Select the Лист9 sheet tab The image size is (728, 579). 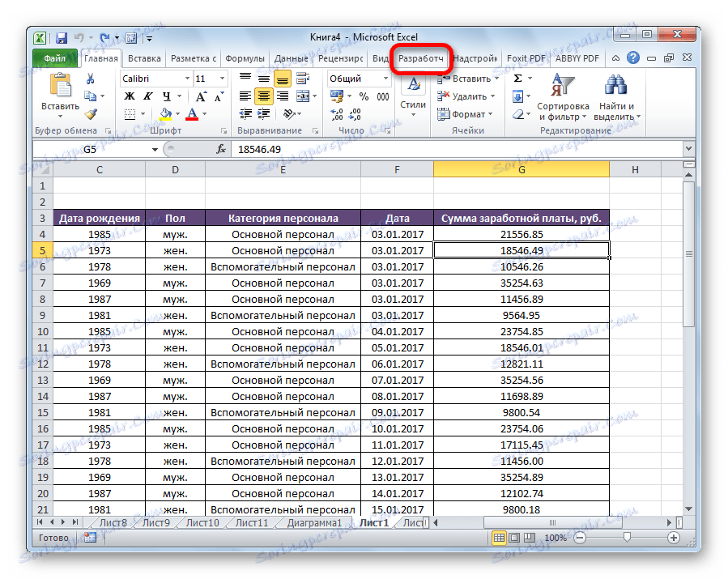coord(156,523)
